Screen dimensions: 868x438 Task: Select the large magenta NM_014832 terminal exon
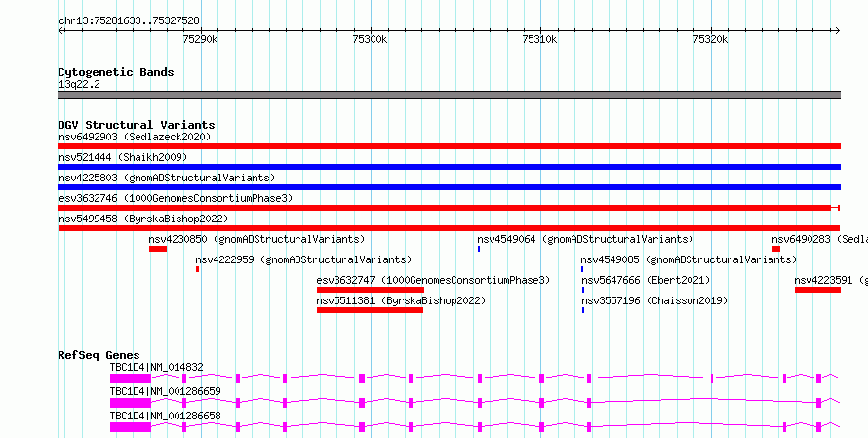(x=131, y=378)
